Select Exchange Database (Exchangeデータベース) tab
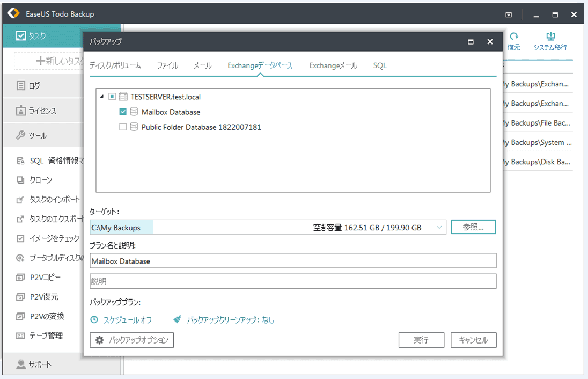Screen dimensions: 588x379 tap(260, 65)
